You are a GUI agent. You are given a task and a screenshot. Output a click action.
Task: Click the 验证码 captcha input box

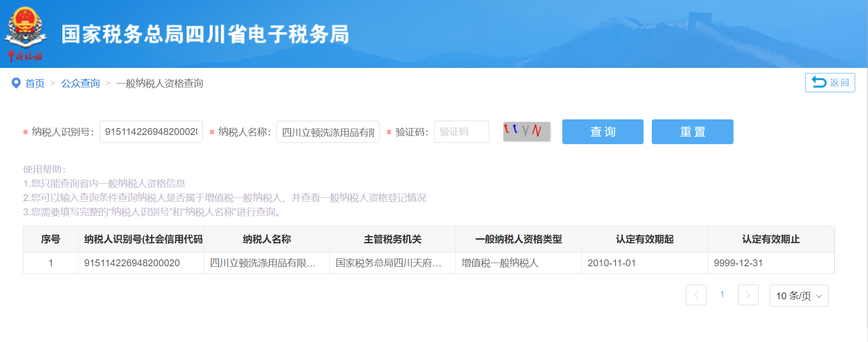point(461,132)
